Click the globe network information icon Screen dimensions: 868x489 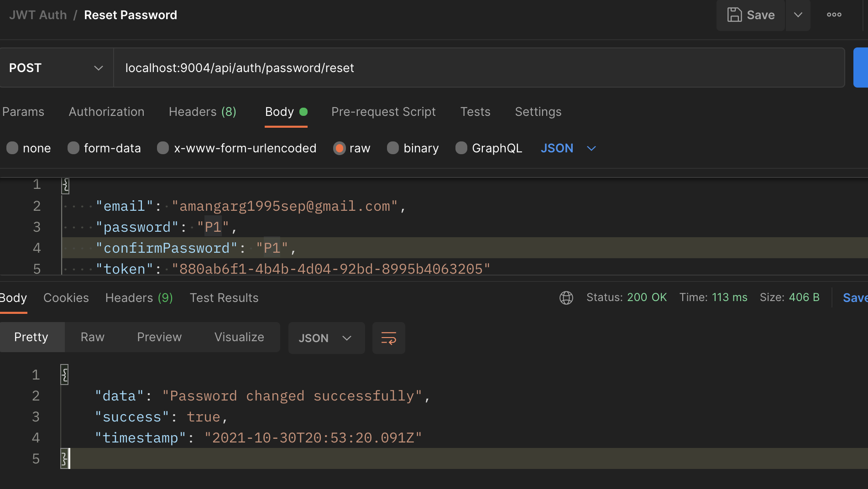pyautogui.click(x=566, y=298)
